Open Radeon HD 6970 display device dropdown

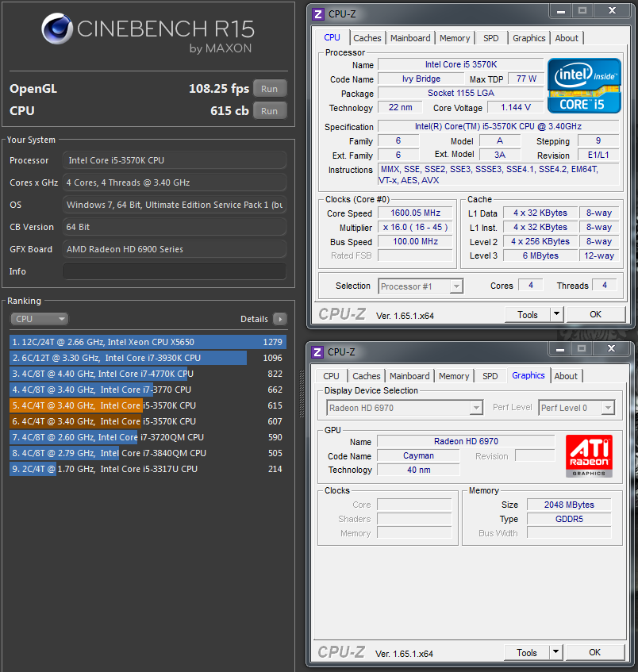point(405,408)
